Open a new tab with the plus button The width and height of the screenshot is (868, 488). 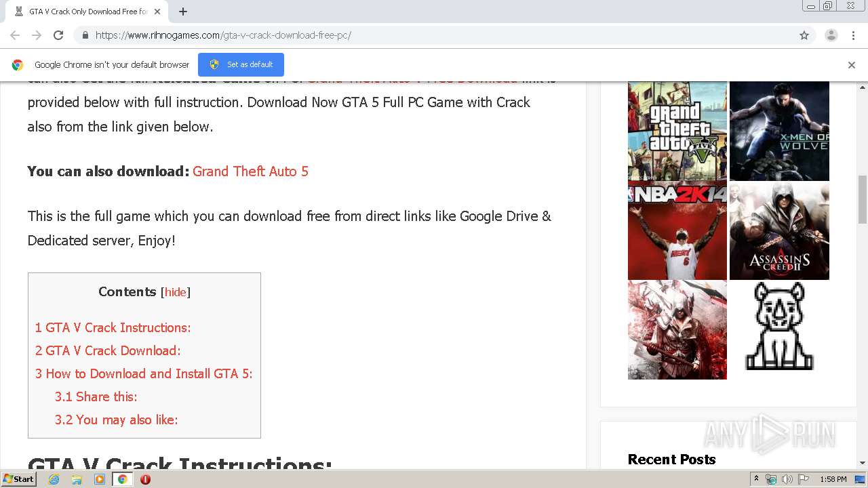(183, 12)
